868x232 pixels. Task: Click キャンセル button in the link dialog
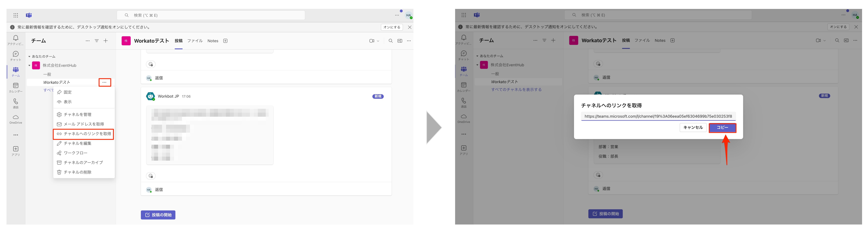[693, 128]
